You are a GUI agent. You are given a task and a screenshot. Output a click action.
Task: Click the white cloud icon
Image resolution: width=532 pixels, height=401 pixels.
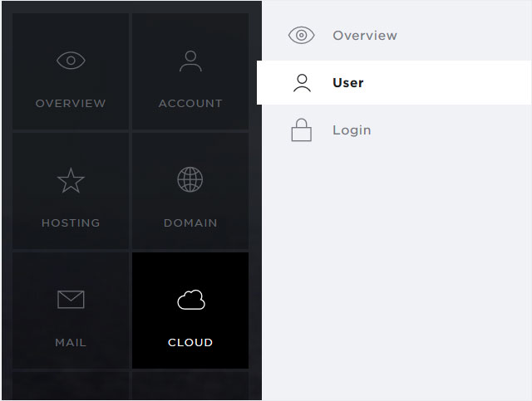(191, 300)
